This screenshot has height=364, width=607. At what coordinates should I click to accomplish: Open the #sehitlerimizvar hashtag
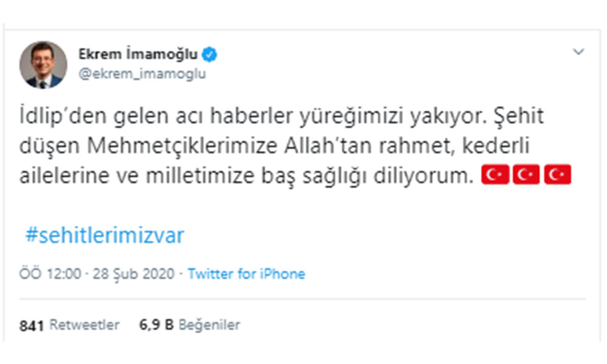click(105, 235)
